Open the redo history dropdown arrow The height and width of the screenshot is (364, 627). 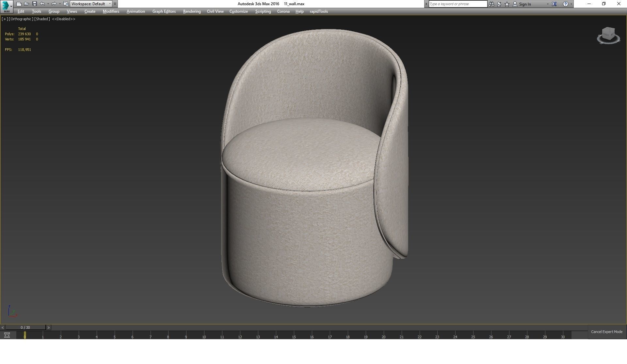[59, 4]
